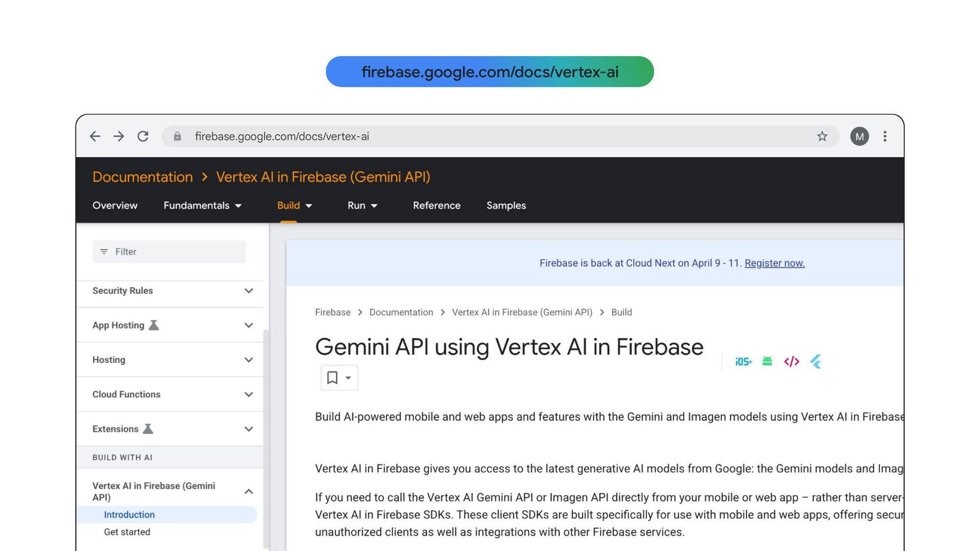Screen dimensions: 980x551
Task: Expand the Cloud Functions section
Action: pyautogui.click(x=249, y=394)
